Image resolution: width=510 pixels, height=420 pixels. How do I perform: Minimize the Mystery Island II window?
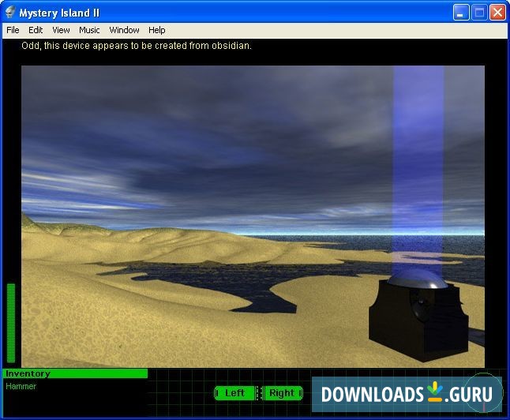tap(461, 13)
